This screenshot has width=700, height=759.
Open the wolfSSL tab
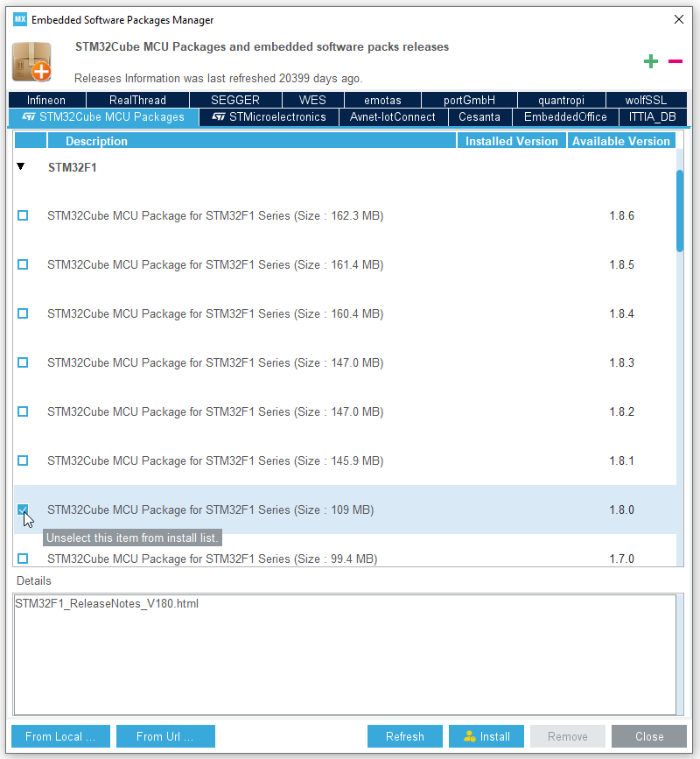tap(647, 100)
